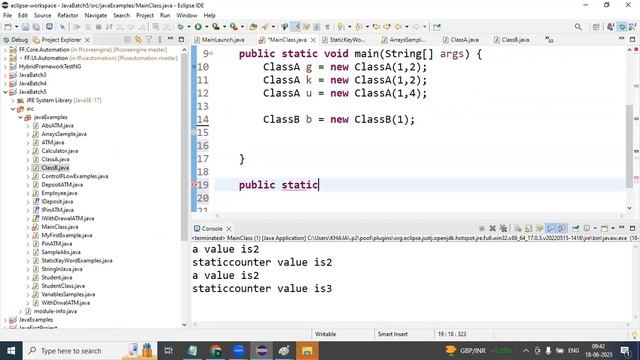
Task: Click the magnifier Search icon at top right
Action: point(578,27)
